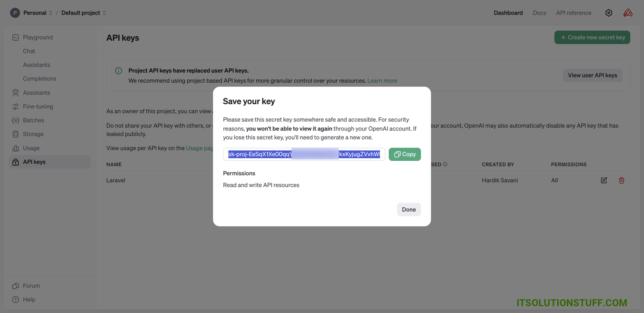Click the edit icon for Laravel key

(x=604, y=180)
